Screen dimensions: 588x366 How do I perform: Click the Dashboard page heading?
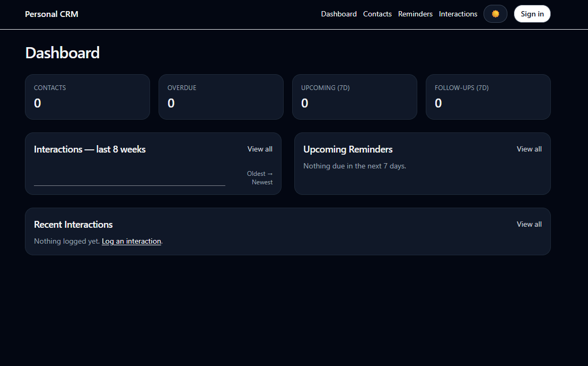pyautogui.click(x=63, y=53)
